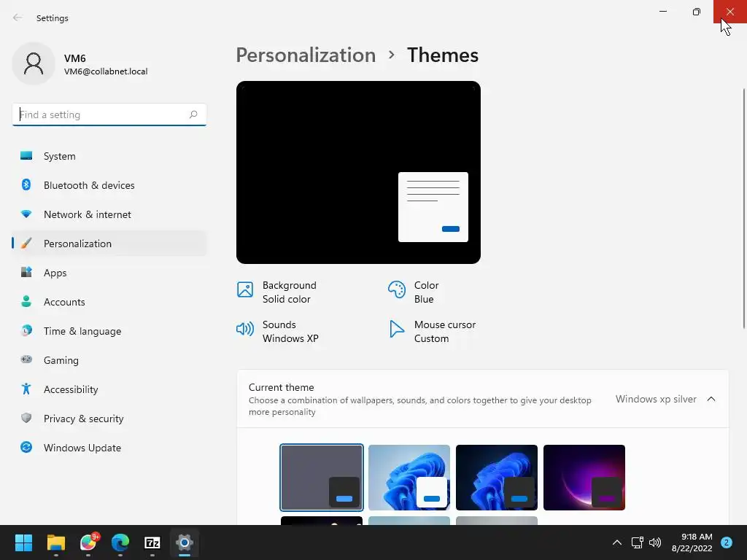
Task: Open Background Solid color setting
Action: pos(276,292)
